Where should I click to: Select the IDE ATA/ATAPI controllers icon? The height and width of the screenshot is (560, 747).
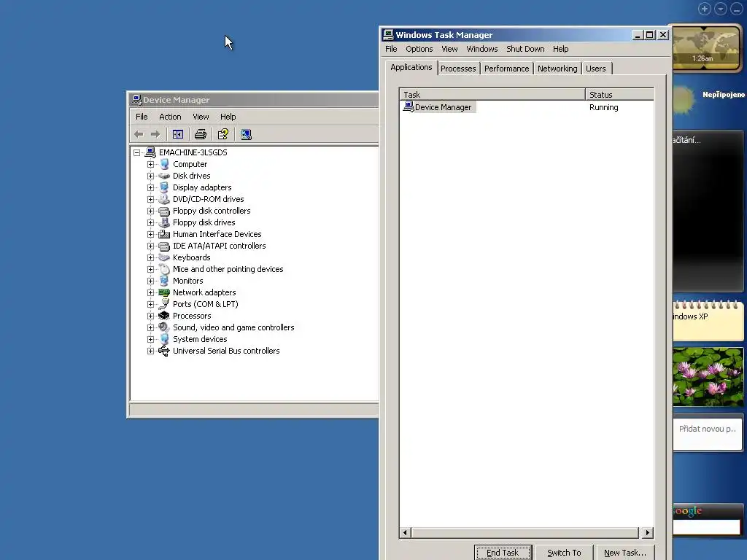[x=164, y=246]
